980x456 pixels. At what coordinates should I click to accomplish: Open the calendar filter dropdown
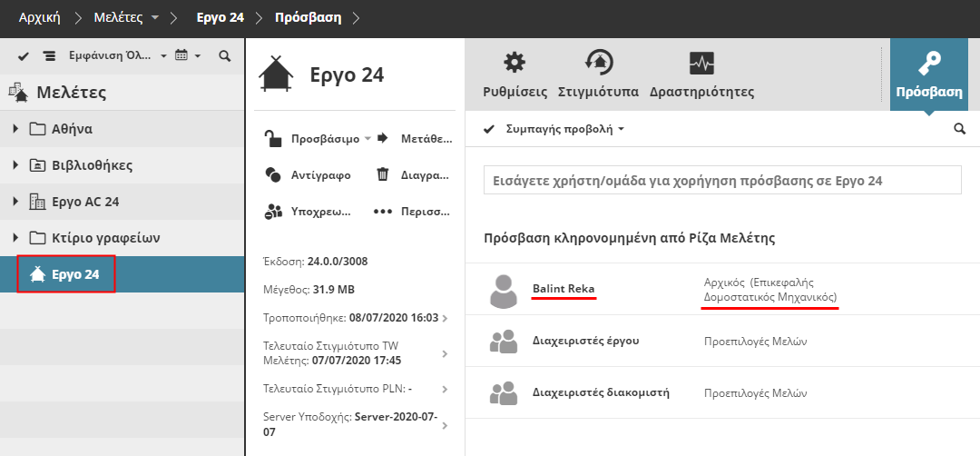[188, 55]
